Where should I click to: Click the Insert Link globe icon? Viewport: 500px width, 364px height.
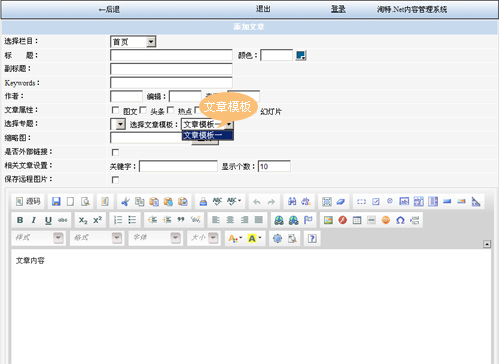[279, 220]
